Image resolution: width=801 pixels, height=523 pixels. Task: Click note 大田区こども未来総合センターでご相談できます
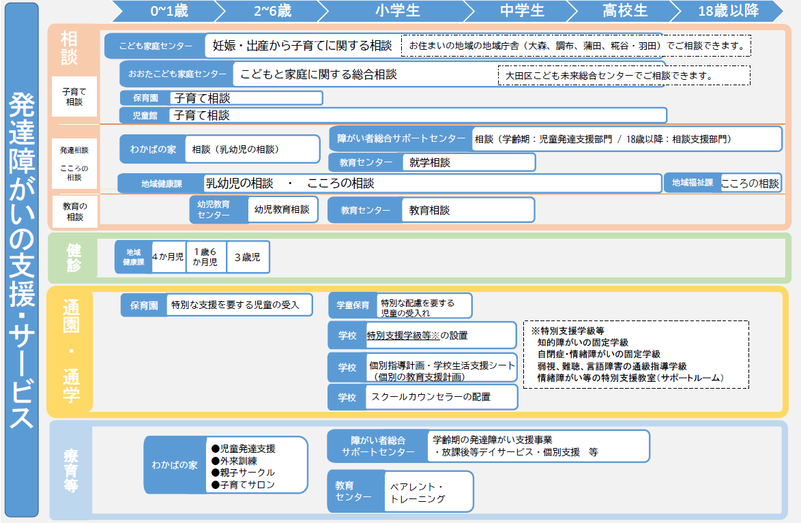coord(624,76)
